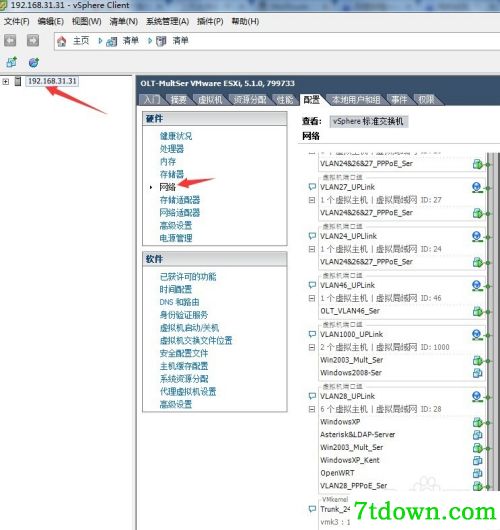Open 高级设置 under the hardware section
500x530 pixels.
(176, 225)
